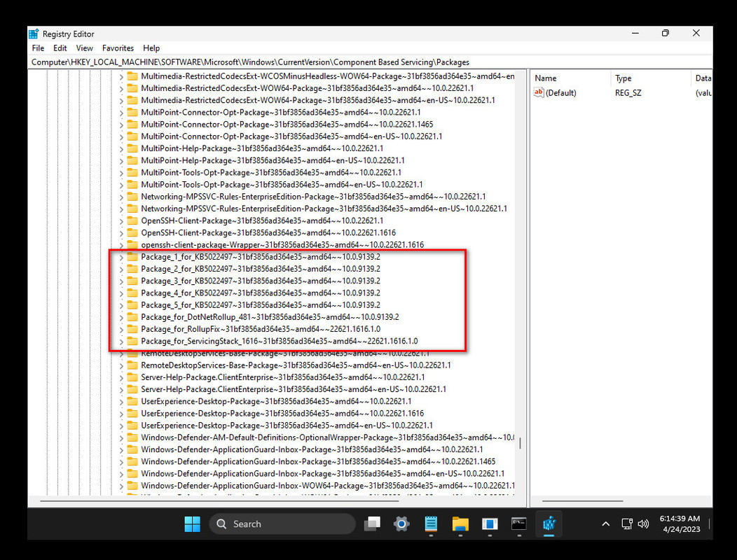Image resolution: width=737 pixels, height=560 pixels.
Task: Select Package_5_for_KB5022497 key
Action: [x=261, y=305]
